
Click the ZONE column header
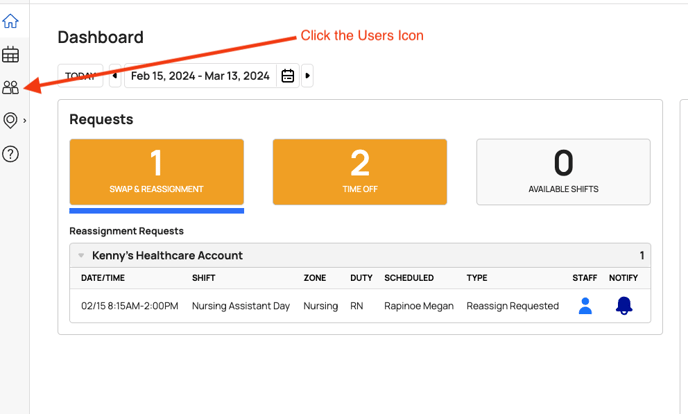pos(315,278)
